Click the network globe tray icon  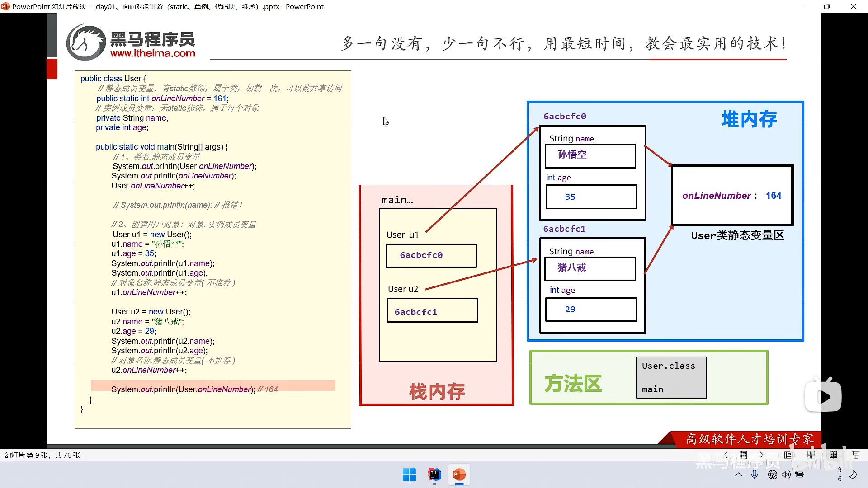tap(772, 474)
